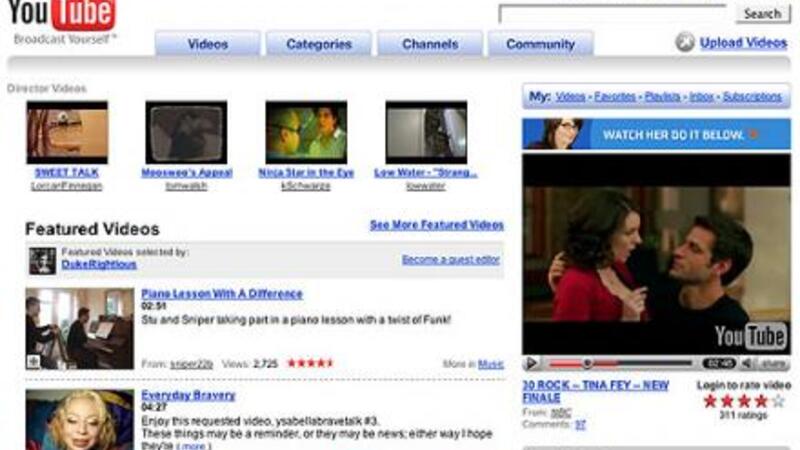Click the add-to-queue plus icon on the Piano Lesson thumbnail

click(34, 361)
